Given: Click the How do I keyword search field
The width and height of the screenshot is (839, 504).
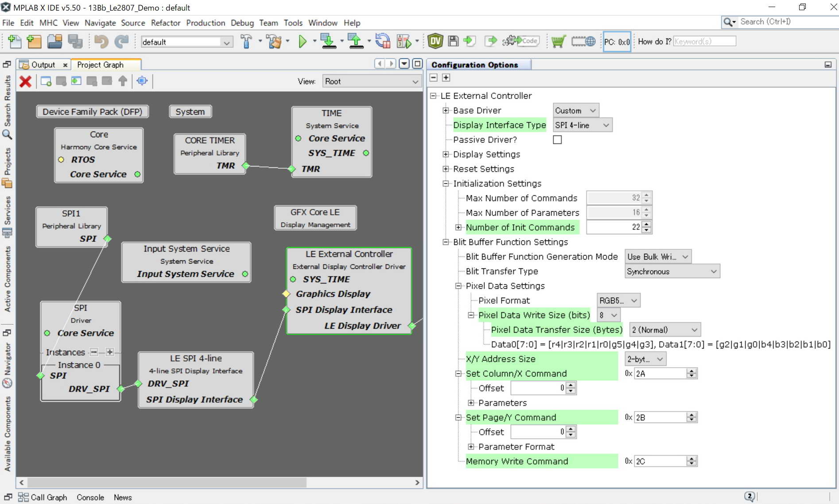Looking at the screenshot, I should point(704,42).
